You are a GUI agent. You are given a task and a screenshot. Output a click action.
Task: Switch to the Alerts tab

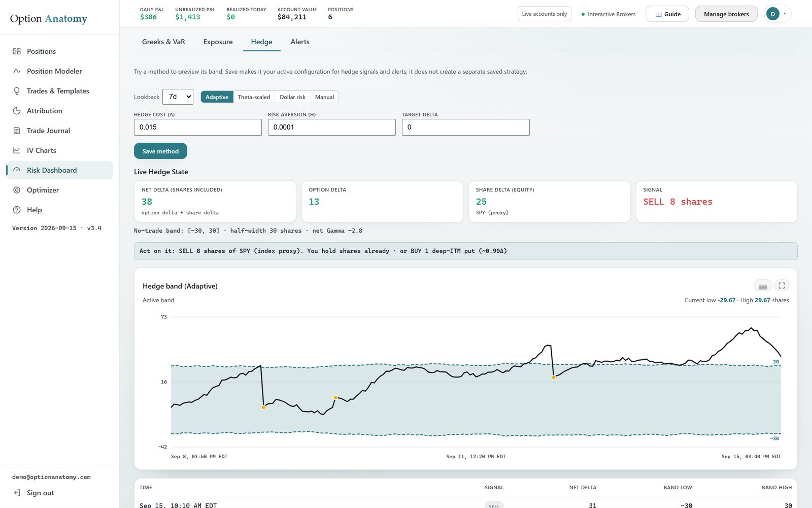pyautogui.click(x=300, y=42)
